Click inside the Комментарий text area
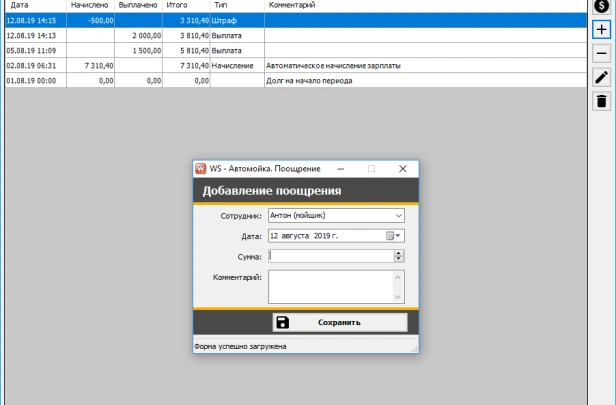The image size is (616, 405). point(330,287)
